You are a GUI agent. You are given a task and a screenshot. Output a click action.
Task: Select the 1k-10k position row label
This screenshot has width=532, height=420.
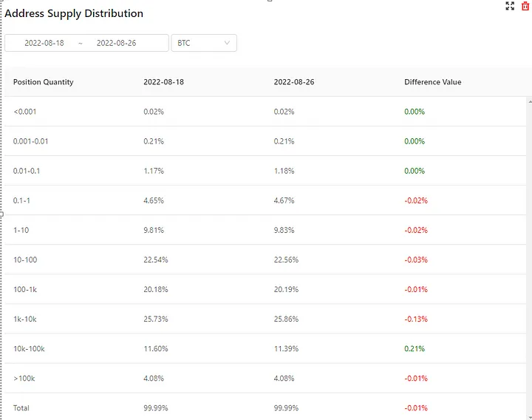[26, 319]
